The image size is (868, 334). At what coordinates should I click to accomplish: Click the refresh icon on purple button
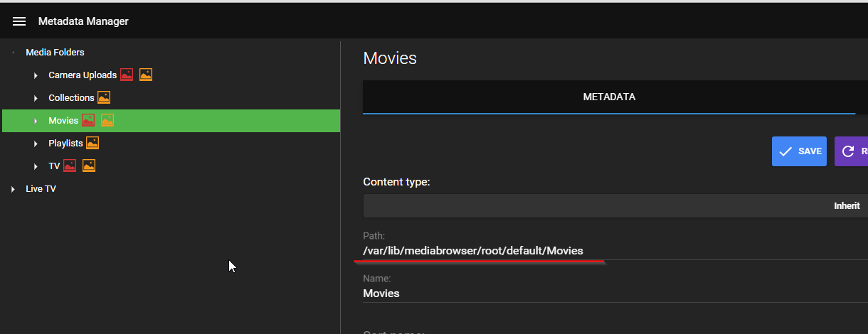(848, 151)
